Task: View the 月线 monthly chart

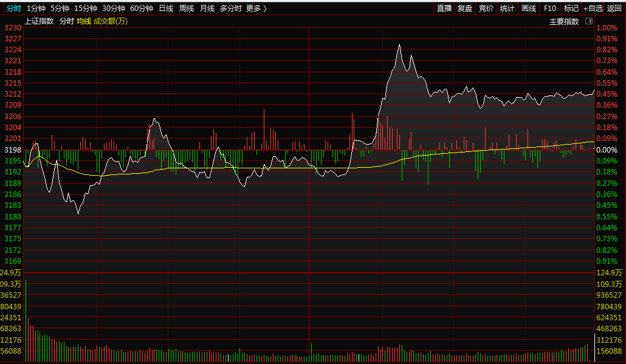Action: (207, 9)
